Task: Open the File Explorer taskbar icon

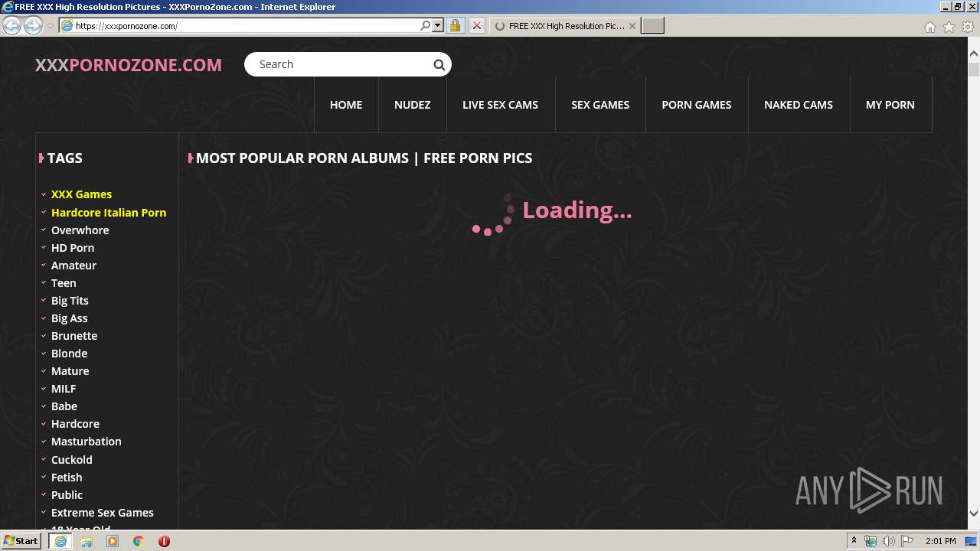Action: pos(87,541)
